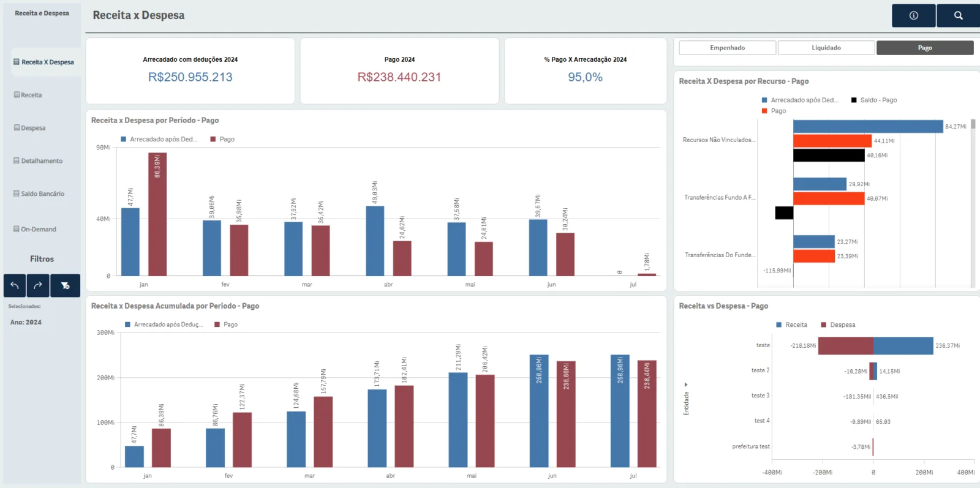Select the 'Transferências Do Funde...' axis label
Image resolution: width=980 pixels, height=488 pixels.
pyautogui.click(x=720, y=255)
